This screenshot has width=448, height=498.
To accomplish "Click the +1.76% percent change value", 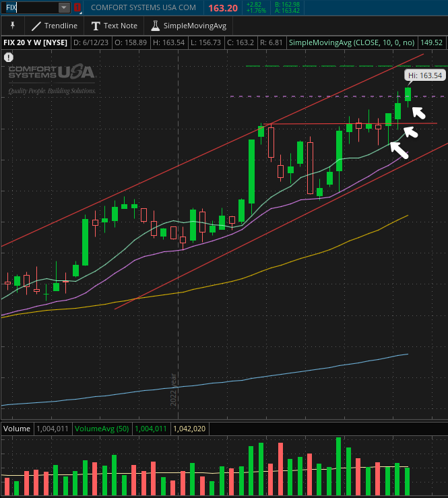I will click(256, 11).
